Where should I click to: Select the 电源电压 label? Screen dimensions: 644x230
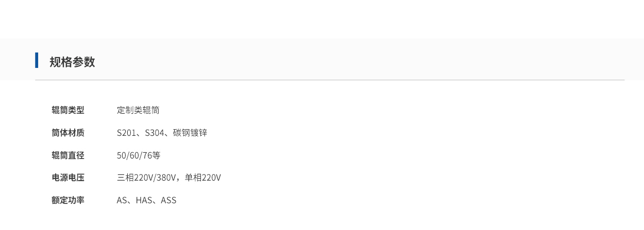click(x=68, y=178)
